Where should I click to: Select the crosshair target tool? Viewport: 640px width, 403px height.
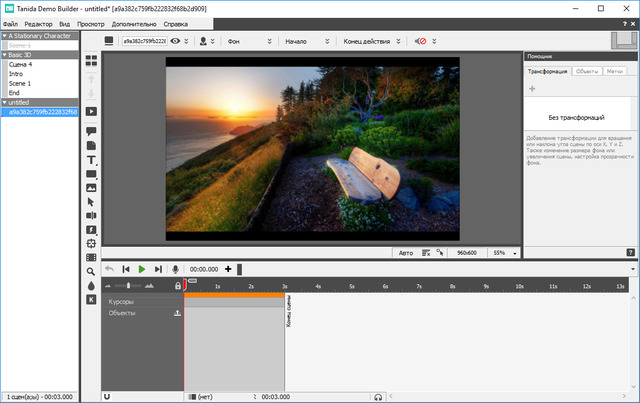91,243
